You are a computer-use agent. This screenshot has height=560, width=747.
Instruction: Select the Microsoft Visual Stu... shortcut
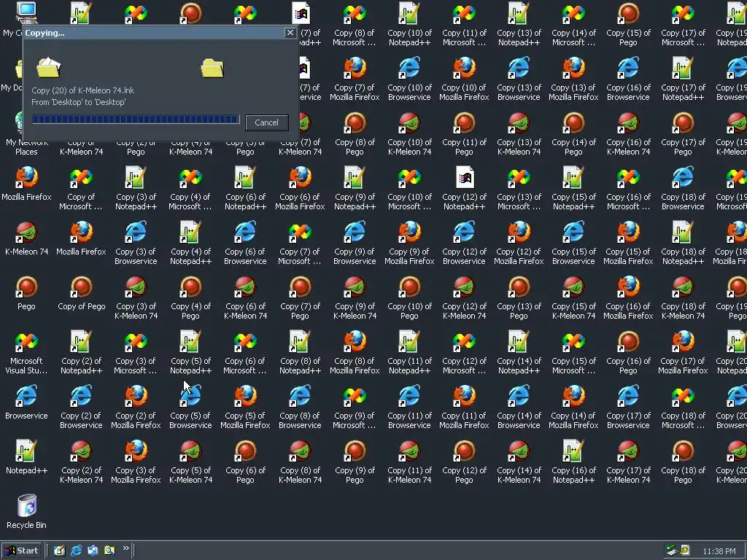(27, 341)
